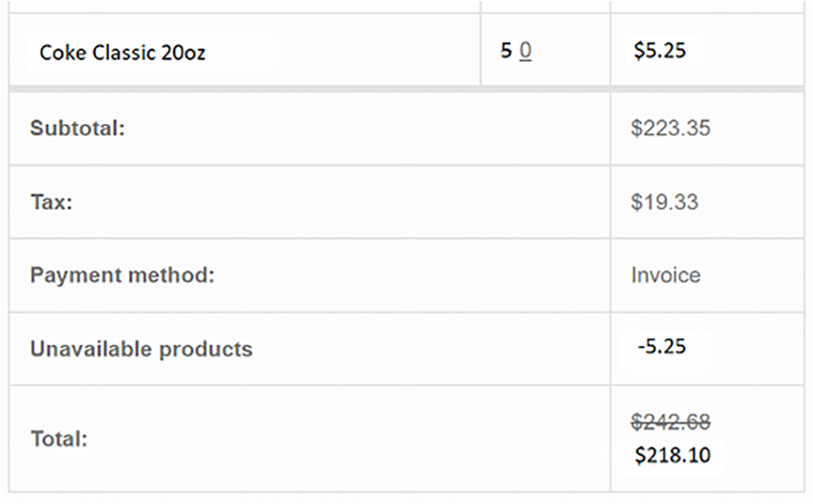Click the Payment method label

[122, 275]
